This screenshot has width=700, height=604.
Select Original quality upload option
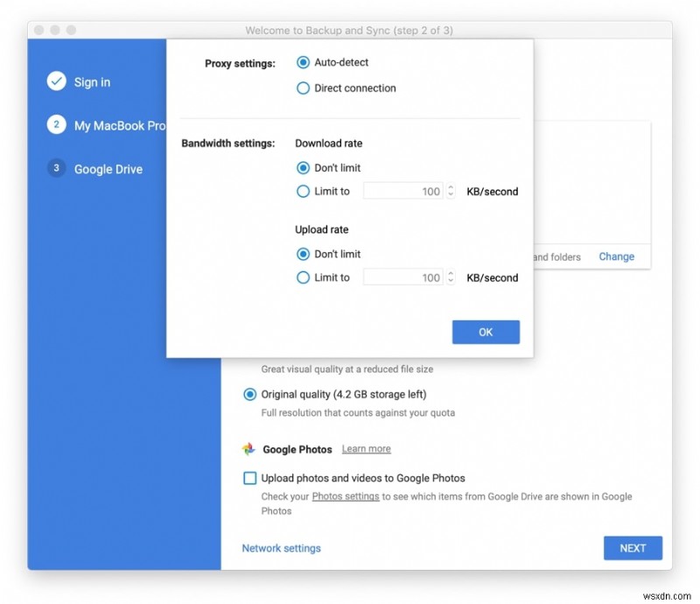[x=249, y=394]
